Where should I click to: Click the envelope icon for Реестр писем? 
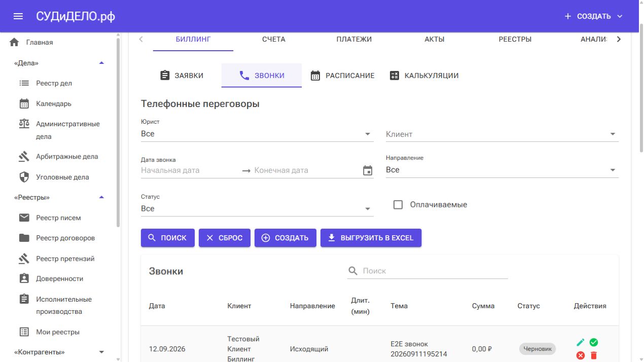24,218
